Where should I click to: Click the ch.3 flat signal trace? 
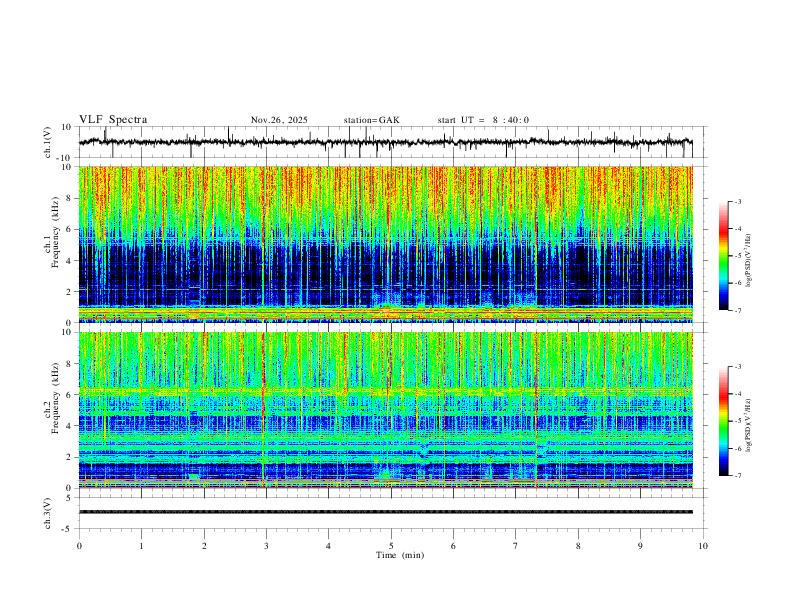385,512
